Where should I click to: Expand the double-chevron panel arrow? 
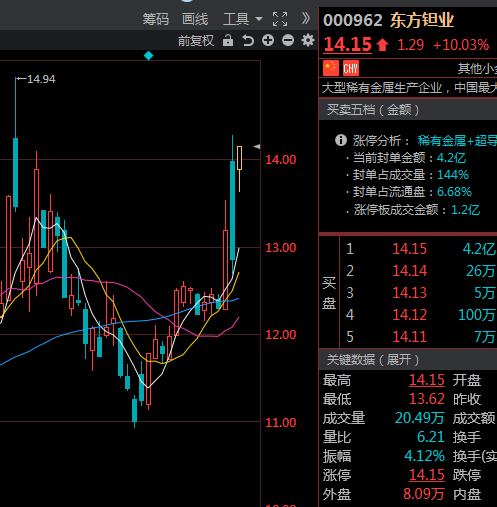point(306,19)
